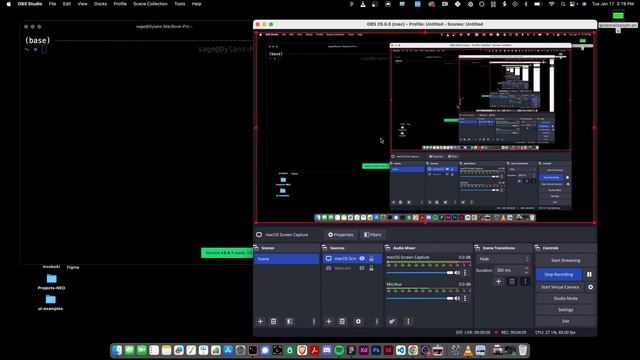
Task: Mute the Mic/Aux audio speaker icon
Action: tap(457, 298)
